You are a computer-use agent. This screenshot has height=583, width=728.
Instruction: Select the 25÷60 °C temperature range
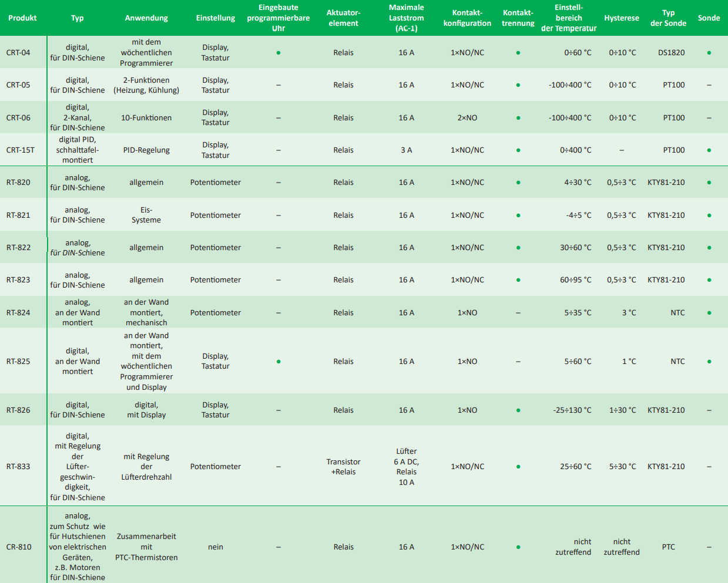coord(576,467)
